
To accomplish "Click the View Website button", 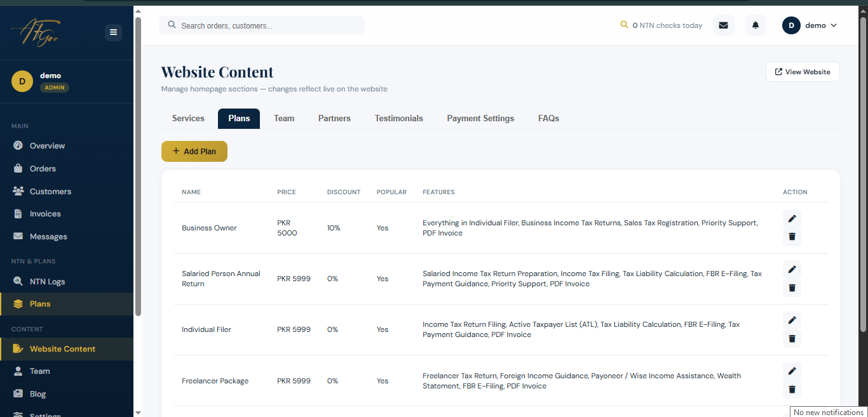I will [803, 72].
